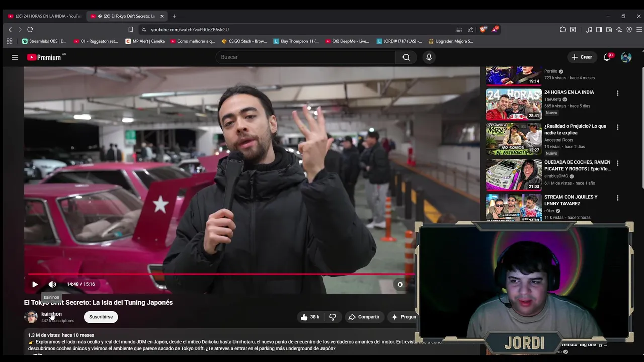Screen dimensions: 644x362
Task: Open DeepMe - Live bookmark
Action: tap(347, 41)
